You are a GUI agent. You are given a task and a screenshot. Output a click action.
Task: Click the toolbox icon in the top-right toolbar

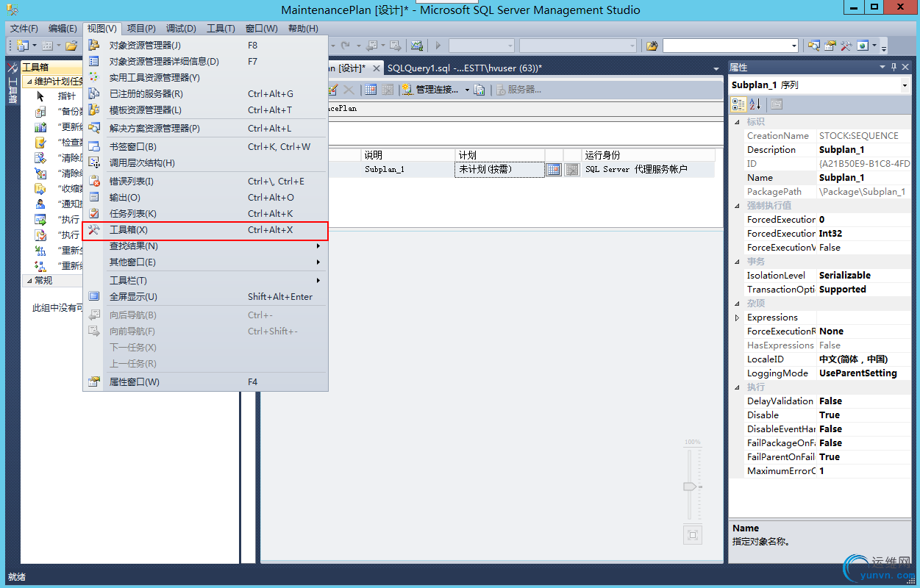[846, 46]
